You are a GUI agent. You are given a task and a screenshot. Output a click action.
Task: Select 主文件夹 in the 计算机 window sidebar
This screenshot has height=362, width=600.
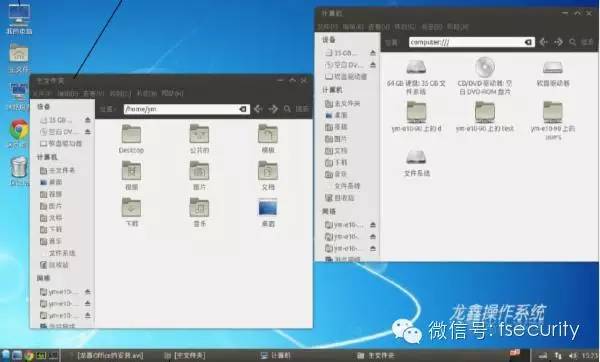342,103
